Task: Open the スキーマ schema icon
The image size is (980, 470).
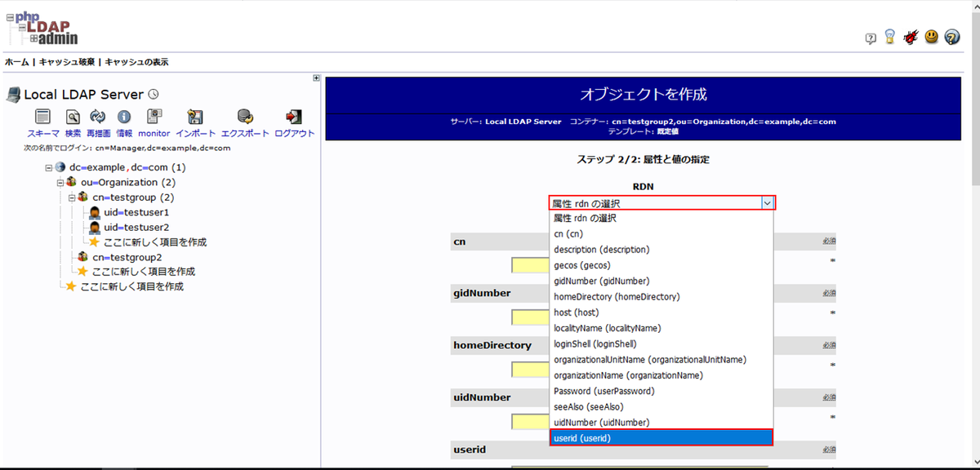Action: 42,117
